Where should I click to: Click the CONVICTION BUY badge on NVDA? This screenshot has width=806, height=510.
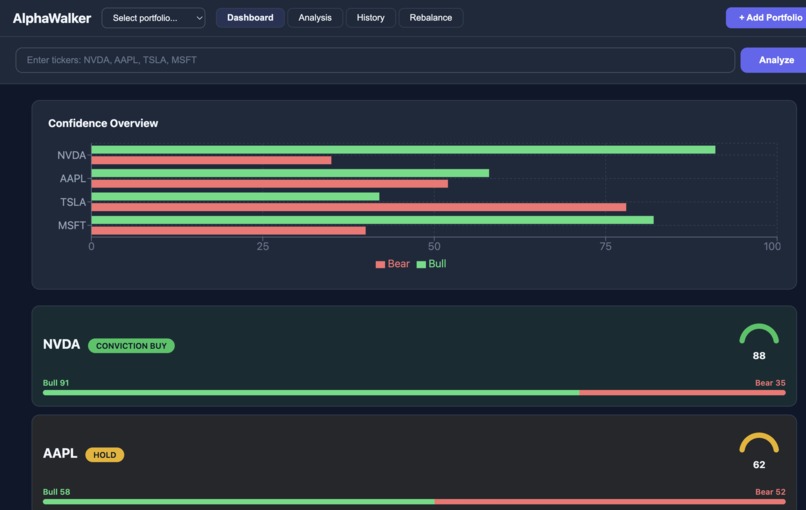click(x=132, y=346)
